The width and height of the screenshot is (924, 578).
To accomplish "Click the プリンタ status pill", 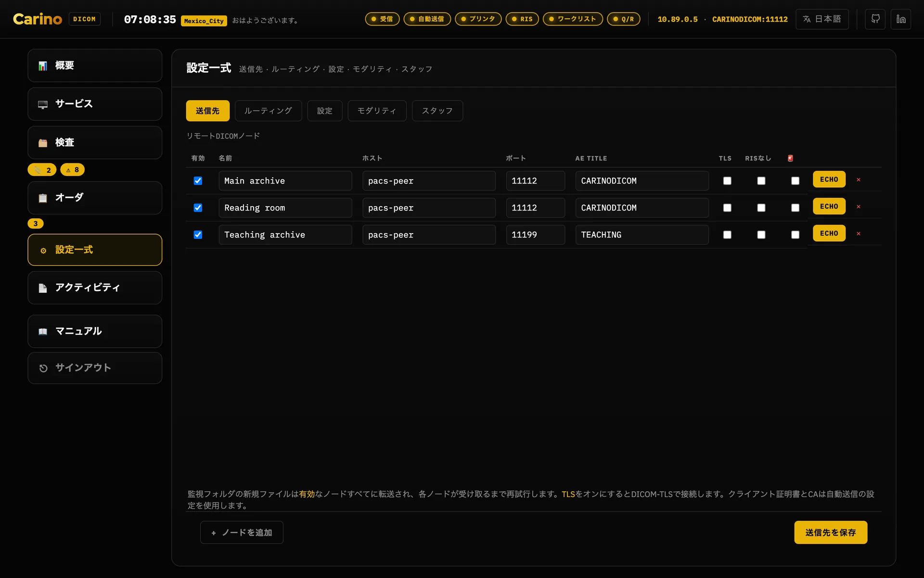I will click(x=478, y=19).
